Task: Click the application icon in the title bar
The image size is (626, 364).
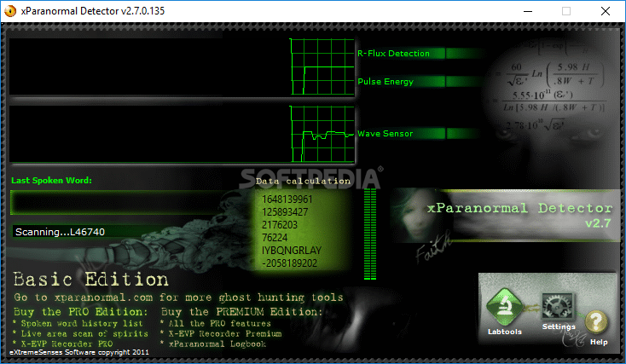Action: point(10,11)
